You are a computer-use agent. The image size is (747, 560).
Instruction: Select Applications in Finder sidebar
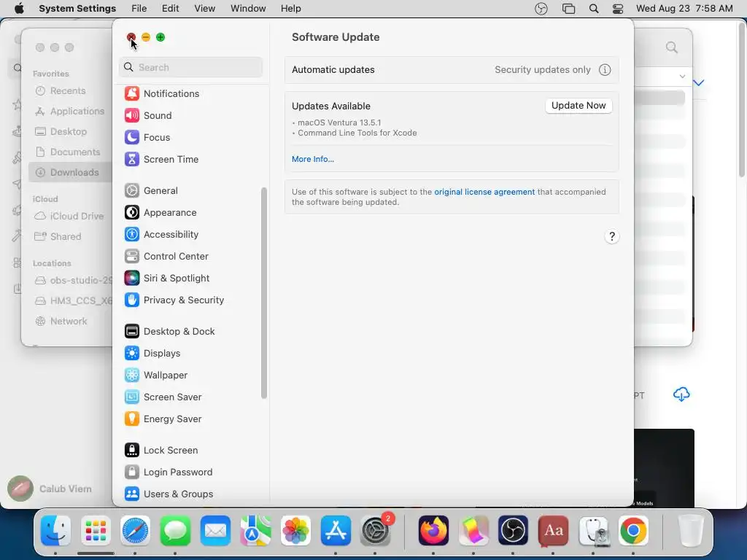click(x=70, y=111)
